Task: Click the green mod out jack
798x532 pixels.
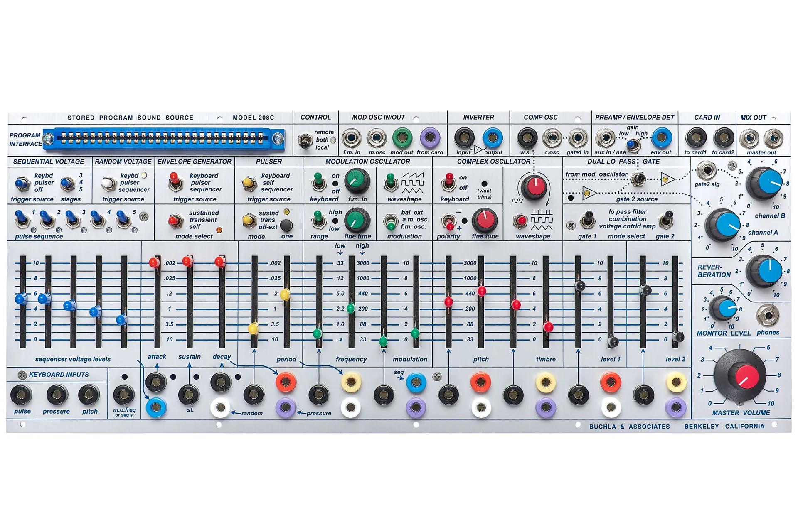Action: point(402,138)
